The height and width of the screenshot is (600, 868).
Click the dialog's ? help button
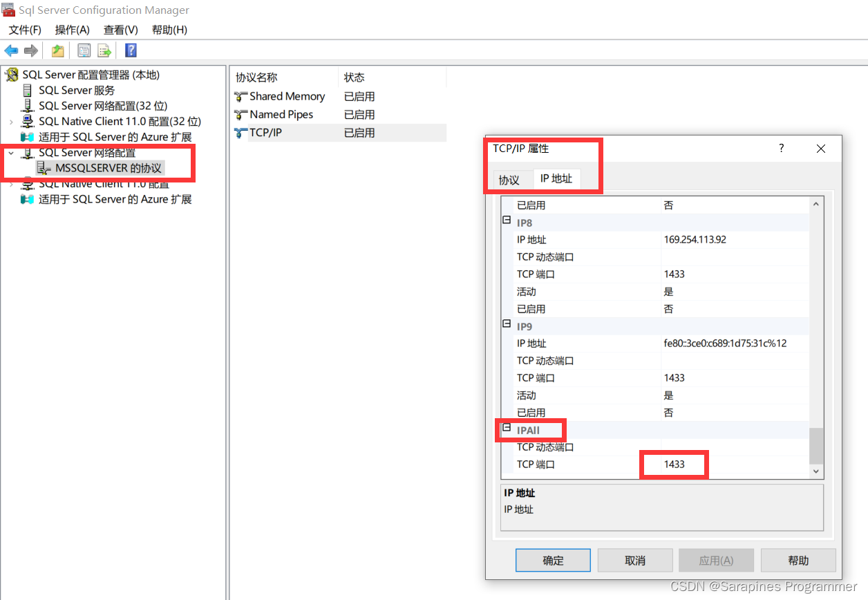pyautogui.click(x=782, y=149)
